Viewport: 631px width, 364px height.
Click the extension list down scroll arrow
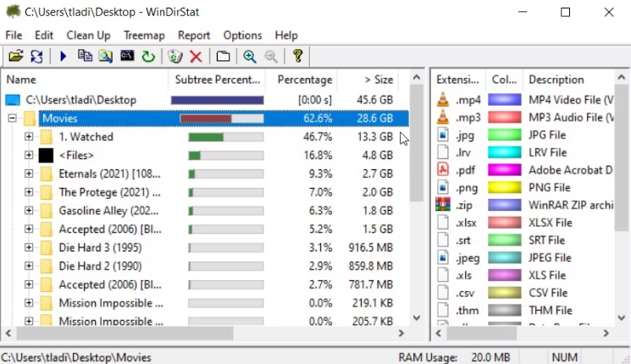622,317
